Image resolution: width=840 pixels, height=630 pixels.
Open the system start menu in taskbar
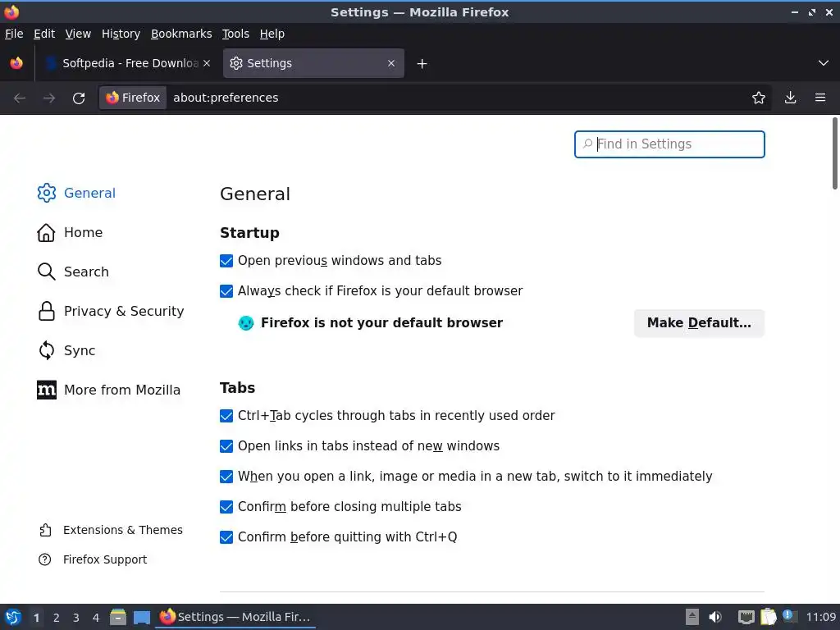tap(13, 617)
